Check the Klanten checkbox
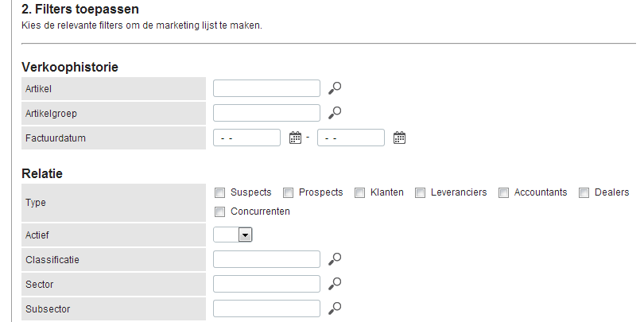 coord(359,192)
